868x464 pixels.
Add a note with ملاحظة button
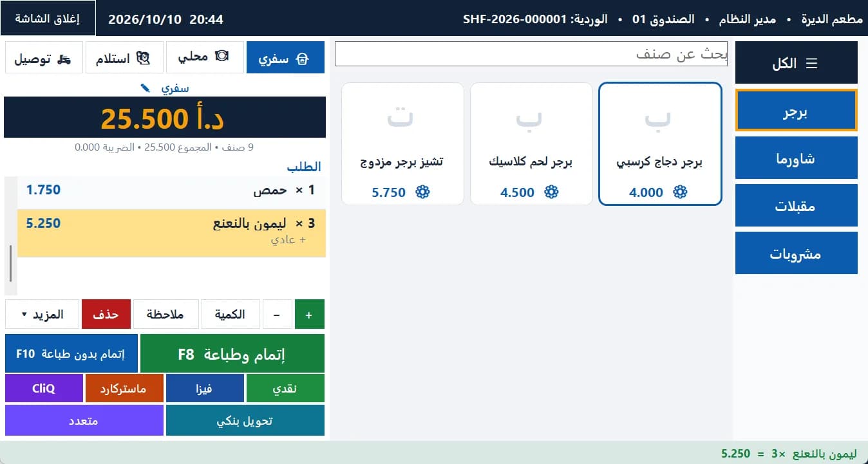tap(165, 315)
